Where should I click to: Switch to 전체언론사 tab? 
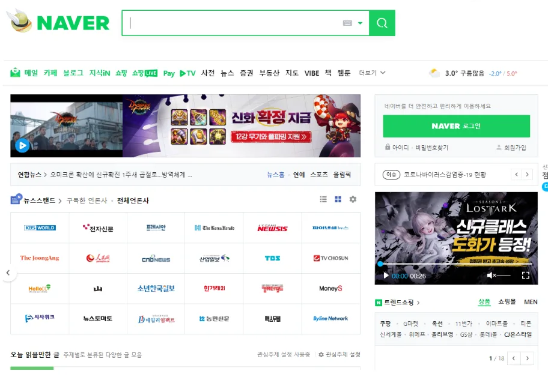[x=133, y=201]
